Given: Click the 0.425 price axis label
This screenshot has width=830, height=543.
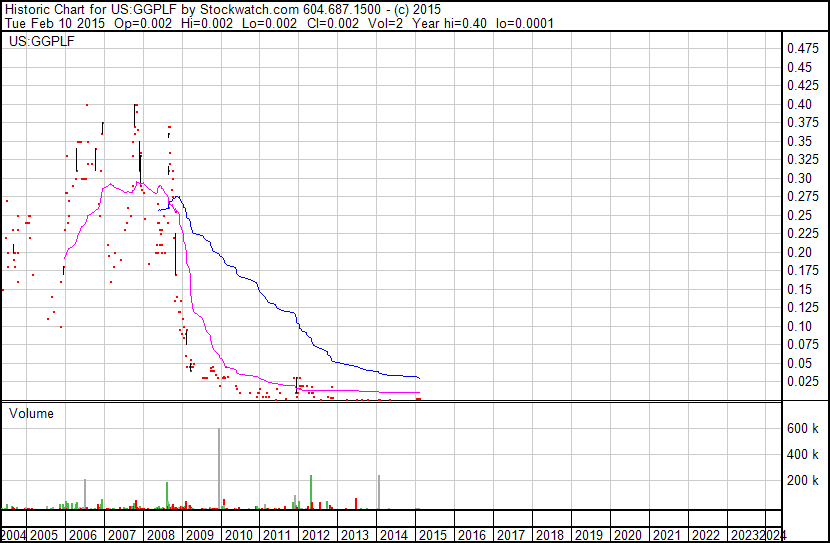Looking at the screenshot, I should point(803,85).
